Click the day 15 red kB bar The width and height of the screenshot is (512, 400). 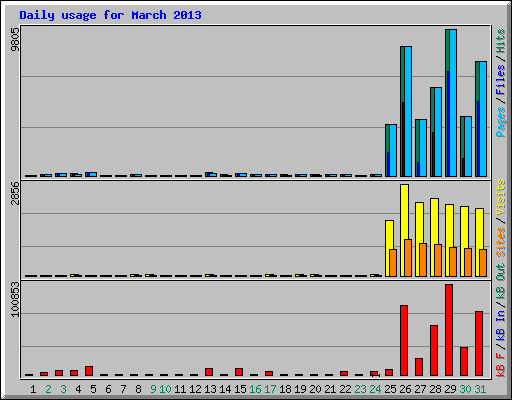239,372
